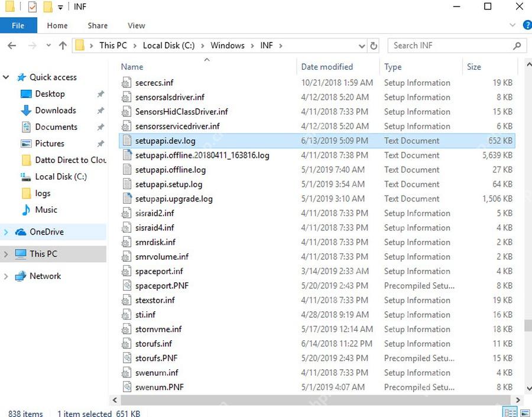Click the horizontal scrollbar right arrow
This screenshot has height=417, width=532.
point(518,400)
